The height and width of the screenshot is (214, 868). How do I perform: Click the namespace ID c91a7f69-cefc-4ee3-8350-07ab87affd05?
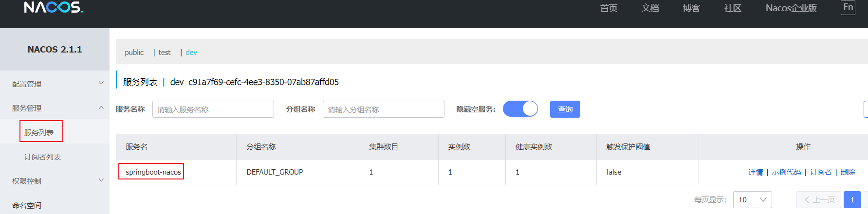(263, 82)
